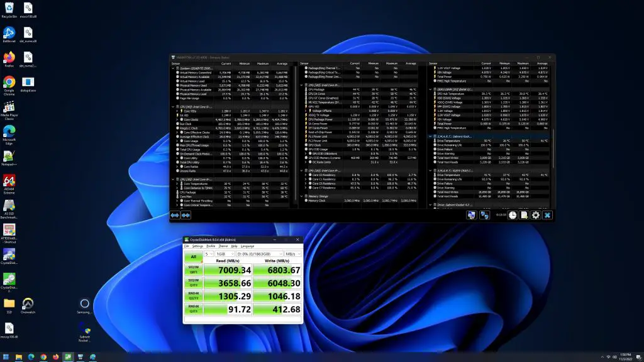Open the drive selection dropdown D: 0%
Screen dimensions: 644x362
tap(260, 254)
